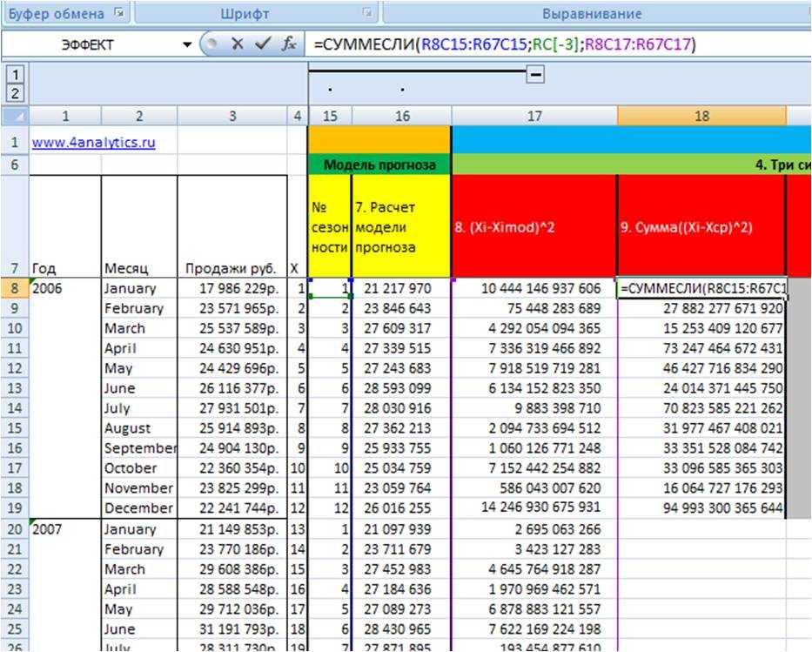Show outline level 2 columns

click(16, 92)
